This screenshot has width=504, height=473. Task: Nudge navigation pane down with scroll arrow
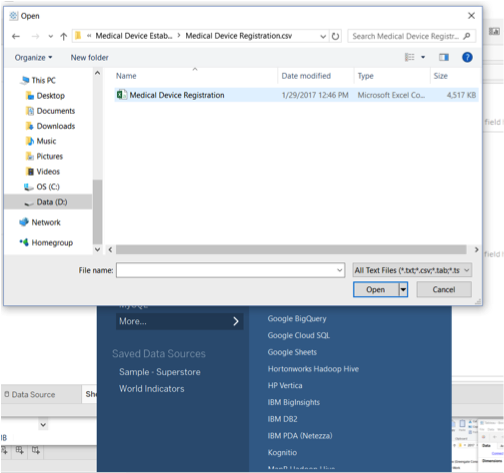point(97,249)
